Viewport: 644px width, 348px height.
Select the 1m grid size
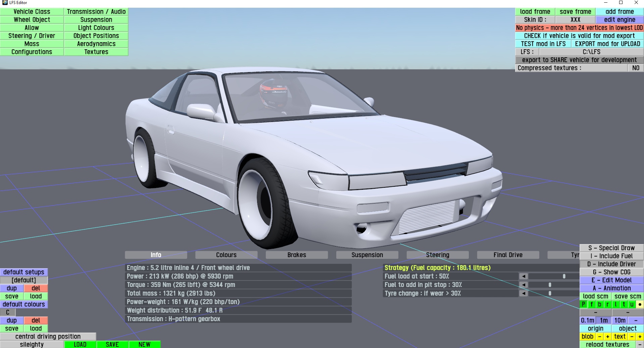604,321
